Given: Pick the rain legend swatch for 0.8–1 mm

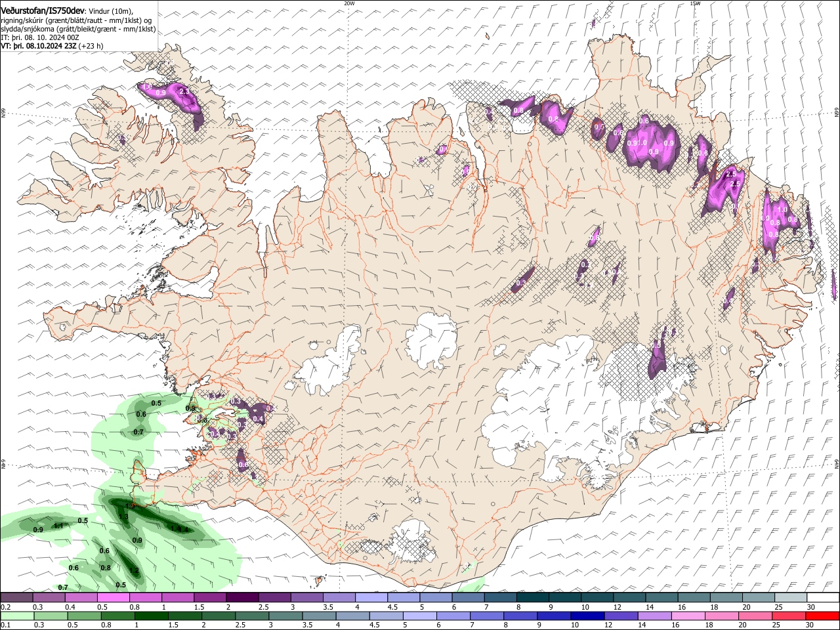Looking at the screenshot, I should pyautogui.click(x=117, y=616).
